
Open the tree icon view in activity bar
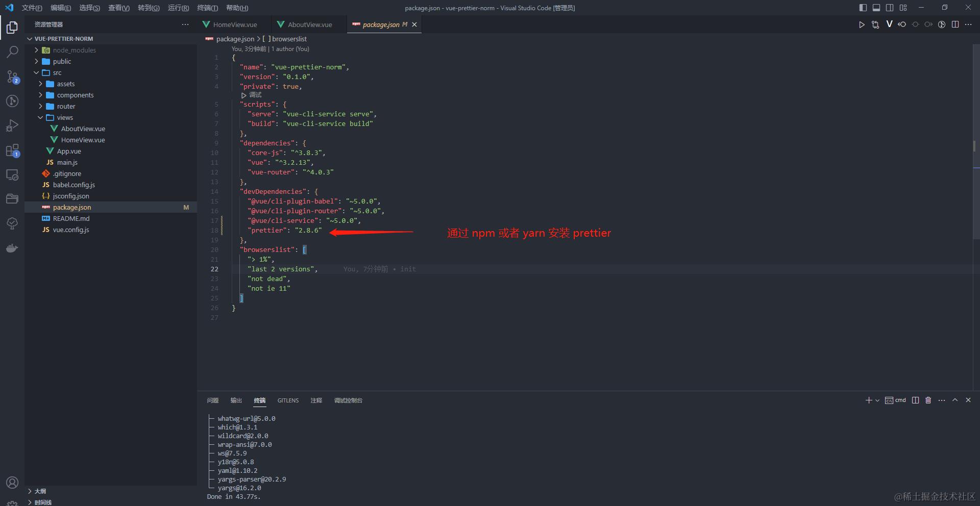point(12,223)
